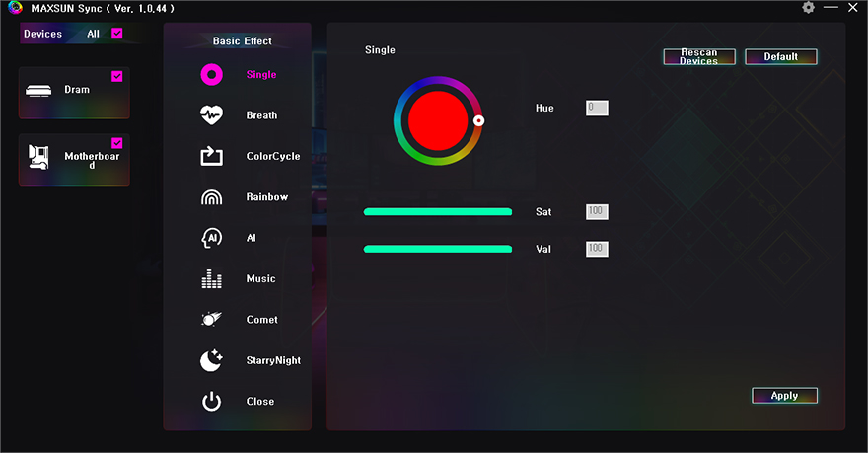Switch to the Rainbow effect label
This screenshot has height=453, width=868.
pos(267,197)
